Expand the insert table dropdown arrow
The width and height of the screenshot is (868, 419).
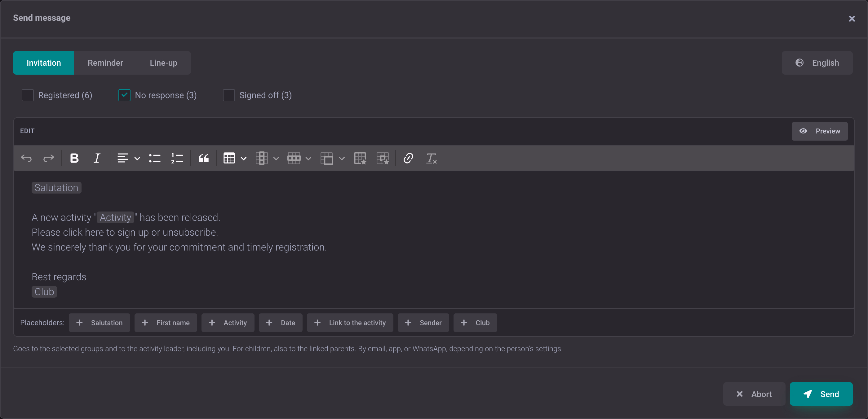click(x=244, y=159)
